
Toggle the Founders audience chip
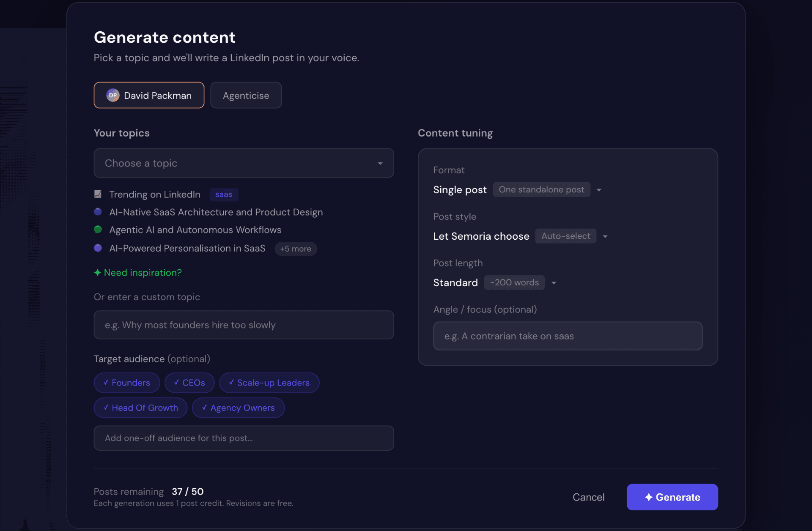[126, 383]
